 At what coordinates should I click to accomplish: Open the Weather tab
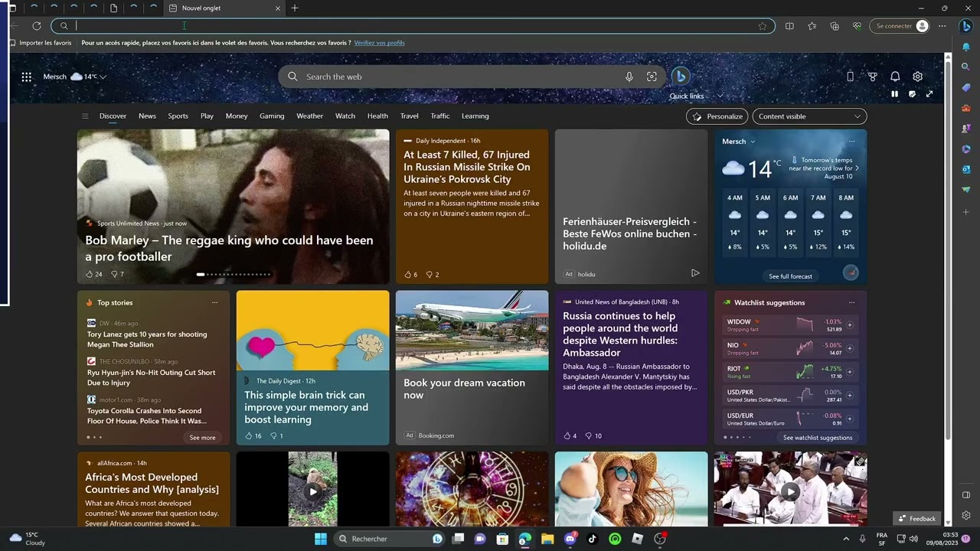(309, 116)
